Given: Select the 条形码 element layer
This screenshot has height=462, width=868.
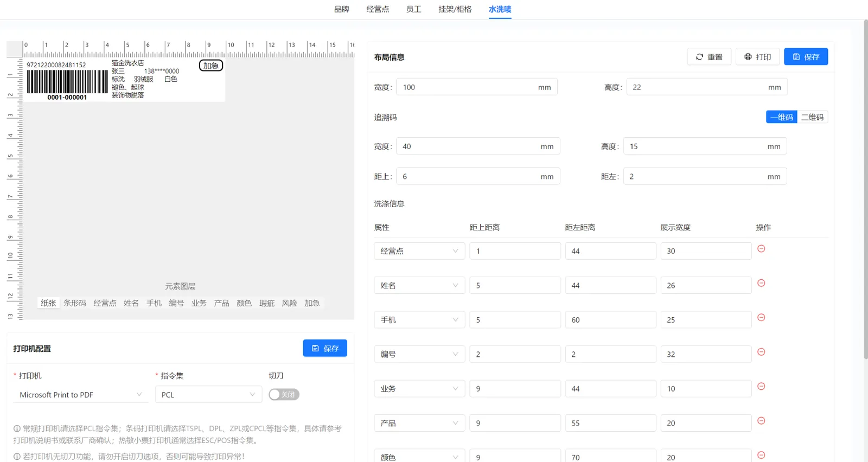Looking at the screenshot, I should point(75,303).
